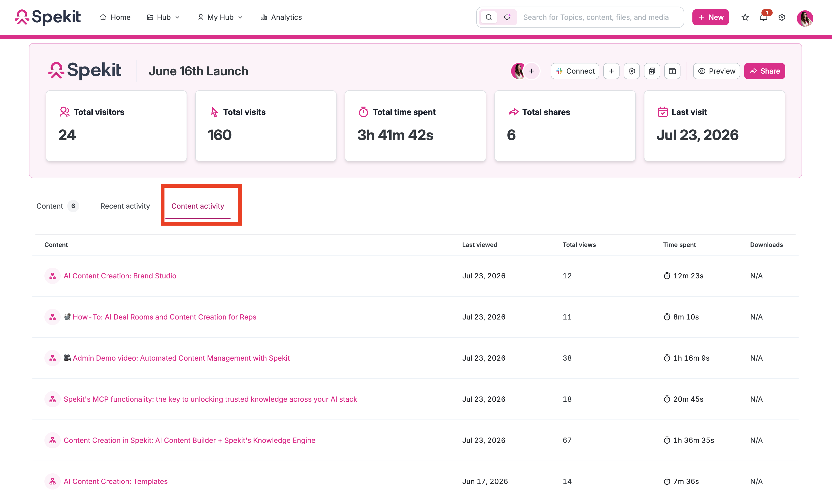832x504 pixels.
Task: Click the Total views column header
Action: pyautogui.click(x=579, y=245)
